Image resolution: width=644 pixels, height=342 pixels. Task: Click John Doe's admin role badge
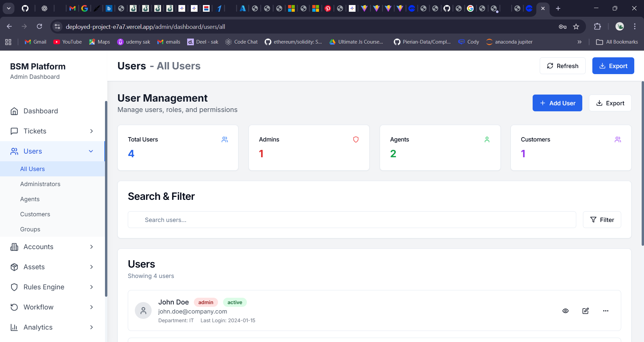pos(206,302)
